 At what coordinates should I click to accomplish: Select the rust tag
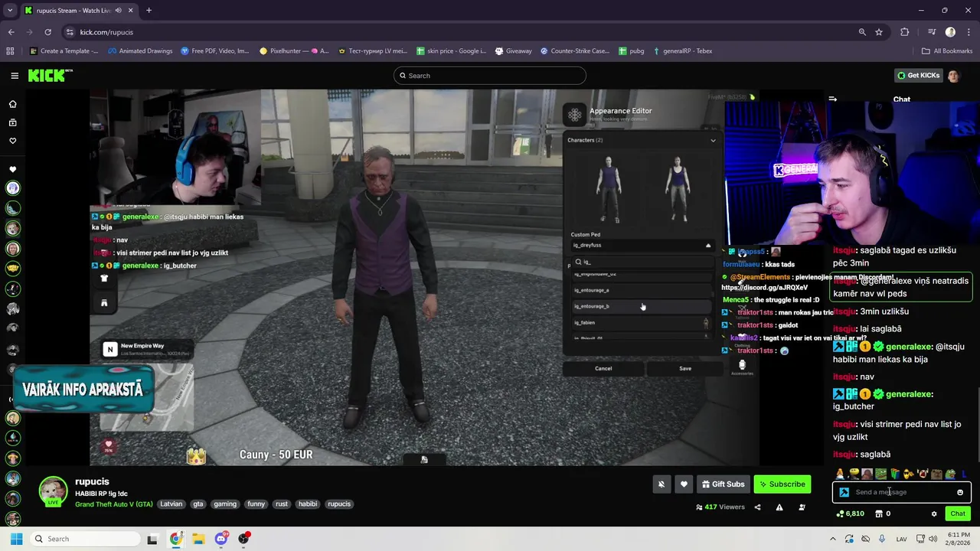click(x=282, y=504)
